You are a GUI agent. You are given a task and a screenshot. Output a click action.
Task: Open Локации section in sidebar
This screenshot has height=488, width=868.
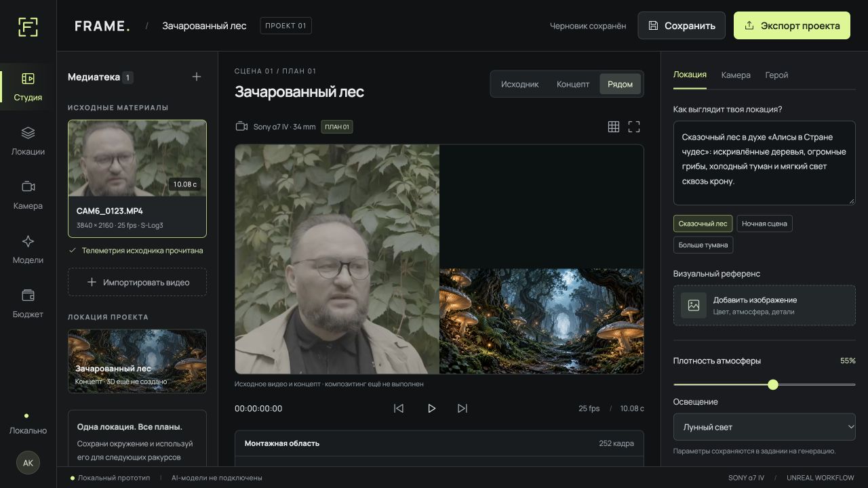click(28, 141)
